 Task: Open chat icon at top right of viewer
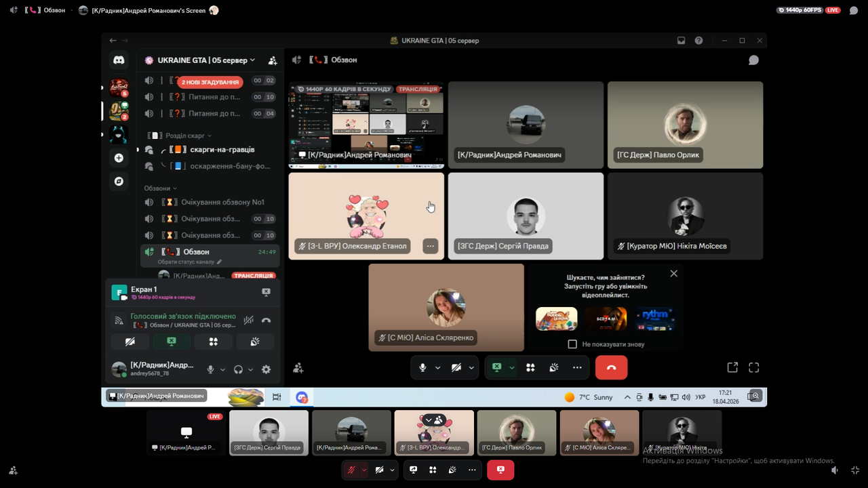[854, 10]
